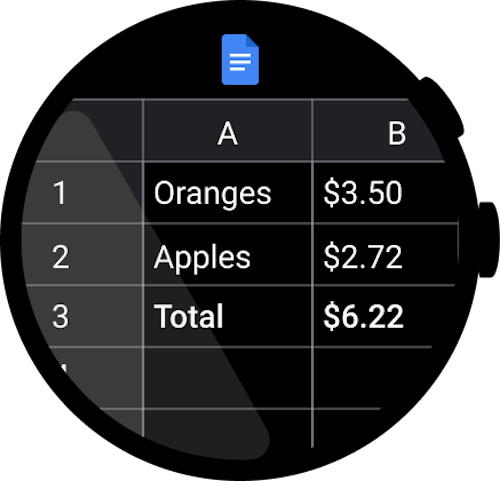The height and width of the screenshot is (481, 500).
Task: Select column A header
Action: coord(228,130)
